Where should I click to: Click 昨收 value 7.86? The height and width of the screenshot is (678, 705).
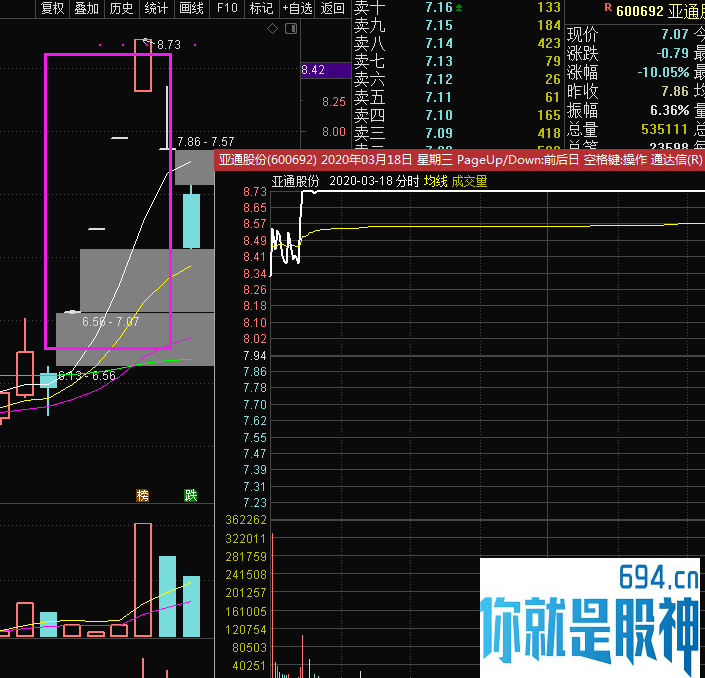[x=675, y=91]
